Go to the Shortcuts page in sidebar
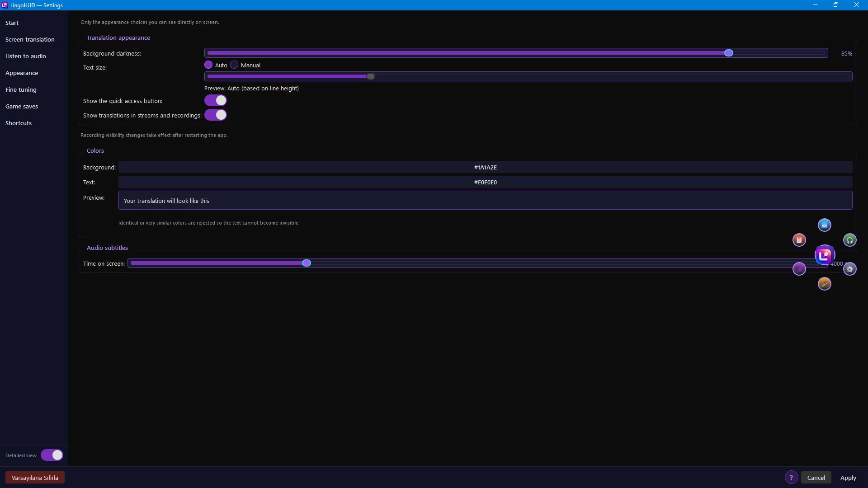This screenshot has width=868, height=488. tap(19, 123)
